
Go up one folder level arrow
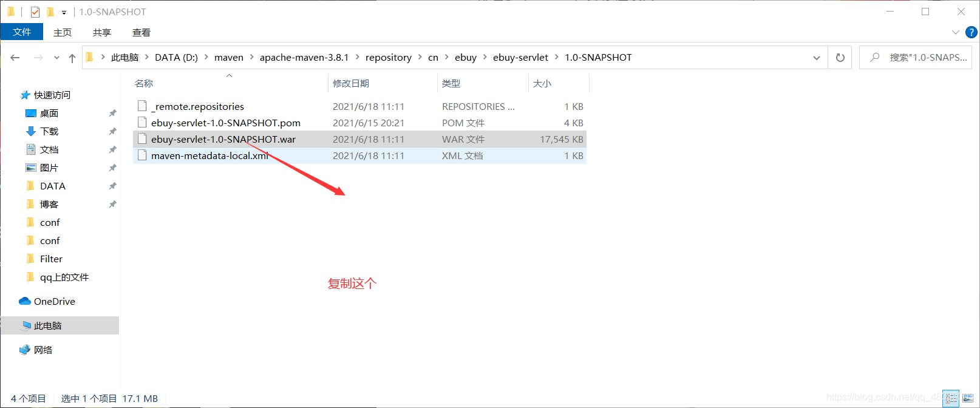coord(72,58)
